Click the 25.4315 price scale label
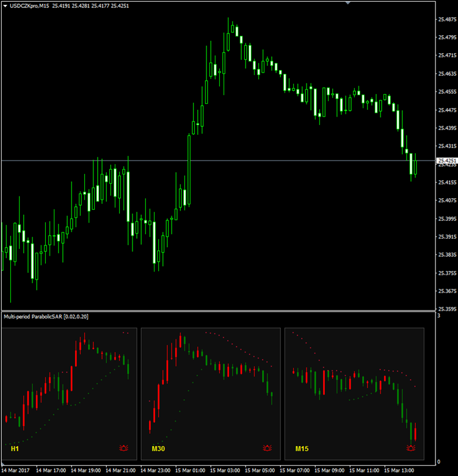 [448, 146]
